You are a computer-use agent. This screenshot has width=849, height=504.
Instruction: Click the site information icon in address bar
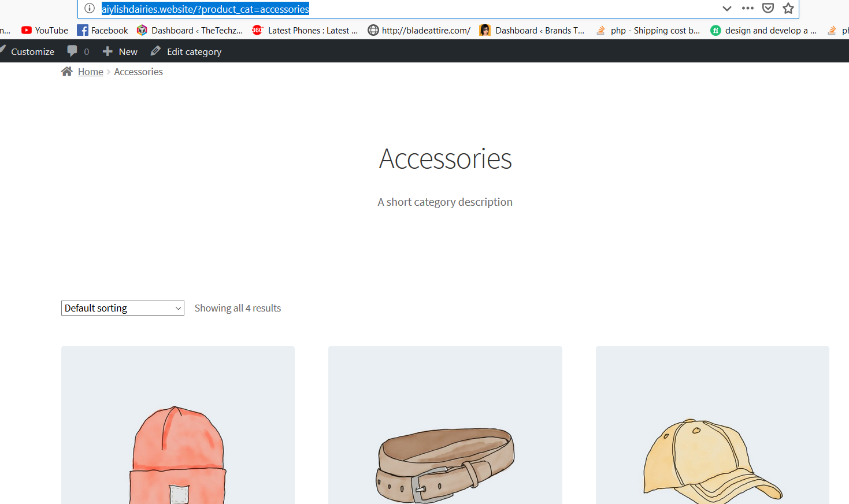coord(90,9)
